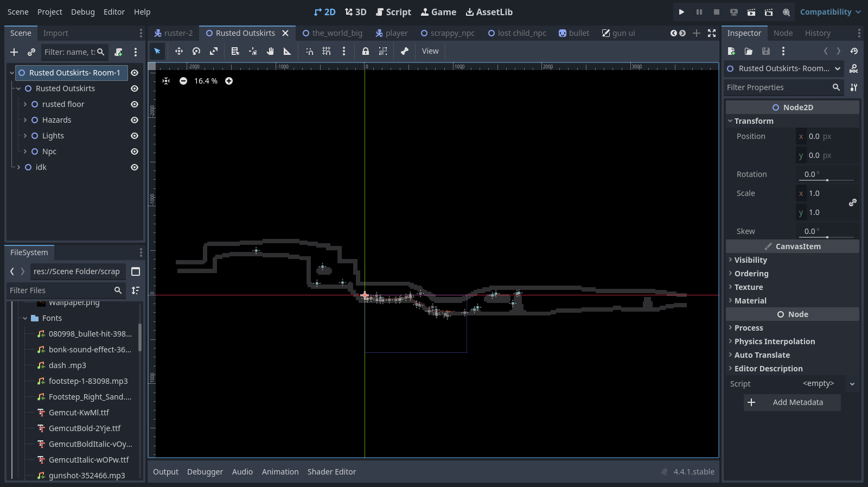This screenshot has height=487, width=868.
Task: Choose the Pan Mode hand tool
Action: (x=270, y=51)
